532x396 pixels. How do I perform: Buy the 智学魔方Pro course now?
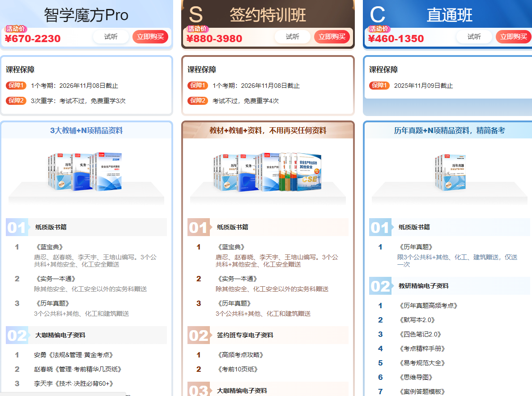tap(150, 37)
